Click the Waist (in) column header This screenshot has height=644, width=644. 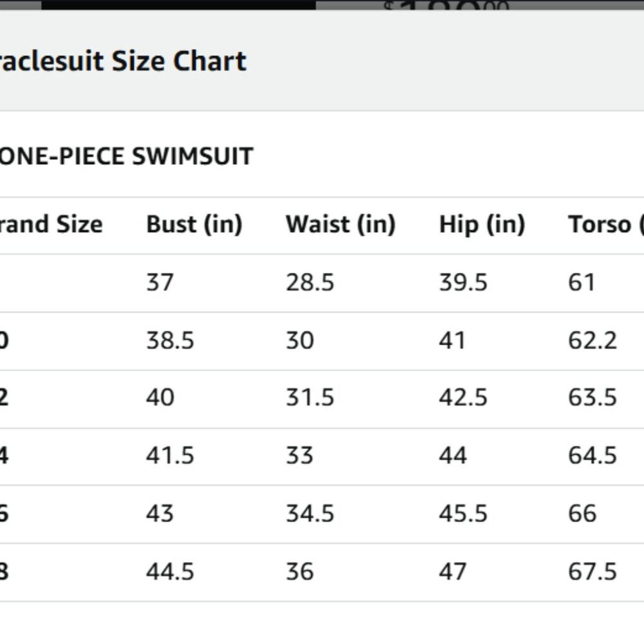[341, 225]
